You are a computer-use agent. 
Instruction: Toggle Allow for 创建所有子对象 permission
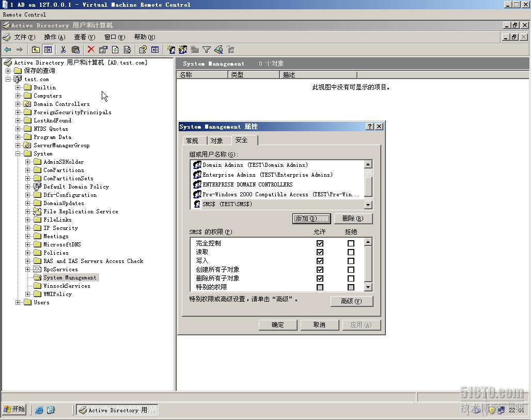pos(320,270)
